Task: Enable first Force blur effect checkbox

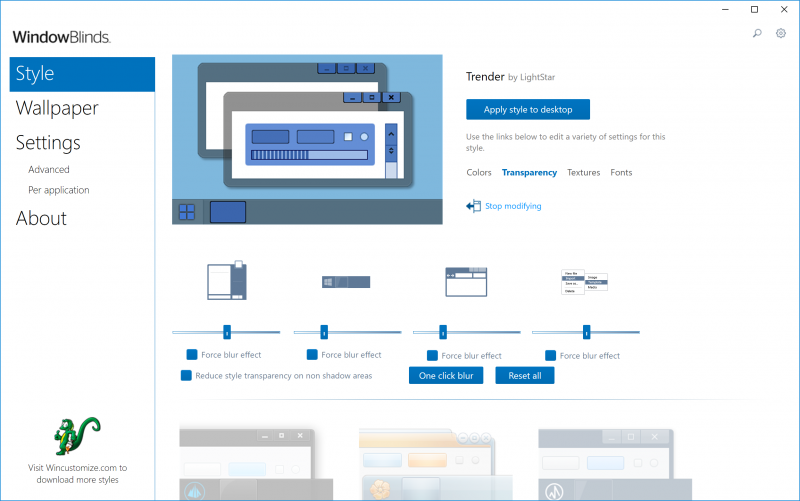Action: pos(192,354)
